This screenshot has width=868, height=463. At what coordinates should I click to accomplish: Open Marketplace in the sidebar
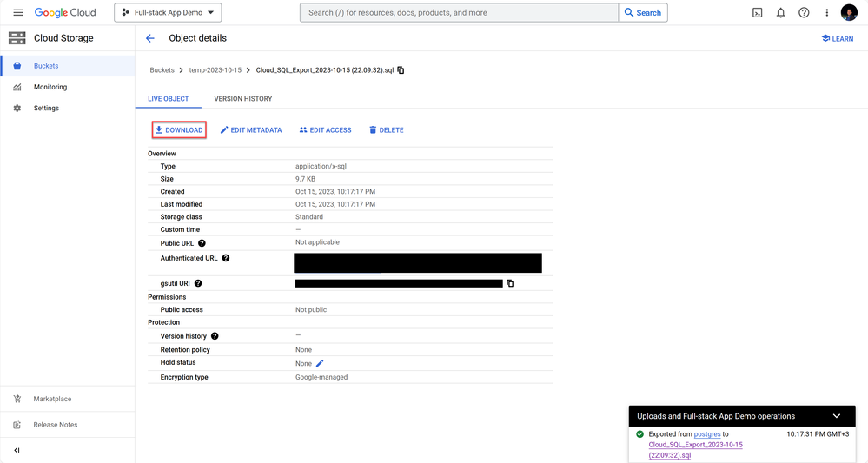tap(68, 399)
